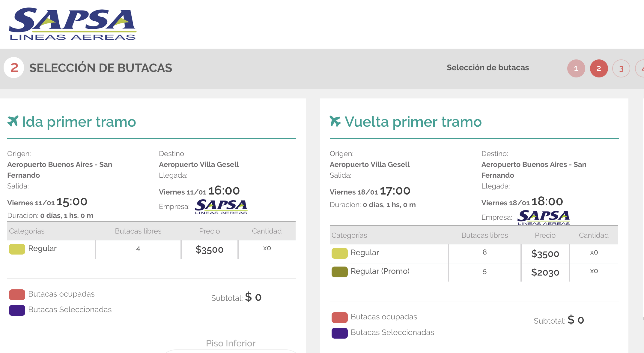The height and width of the screenshot is (353, 644).
Task: Click the Vuelta primer tramo airplane icon
Action: [x=335, y=121]
